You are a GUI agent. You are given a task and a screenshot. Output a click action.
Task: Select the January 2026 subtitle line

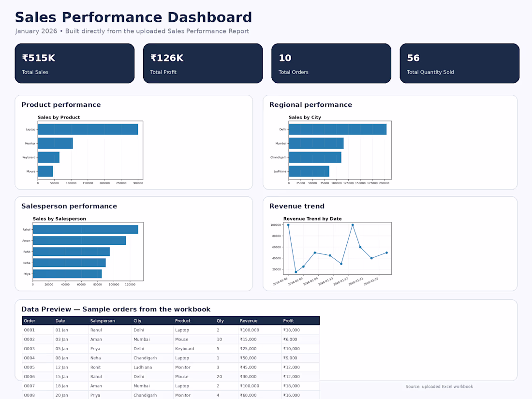pos(132,31)
